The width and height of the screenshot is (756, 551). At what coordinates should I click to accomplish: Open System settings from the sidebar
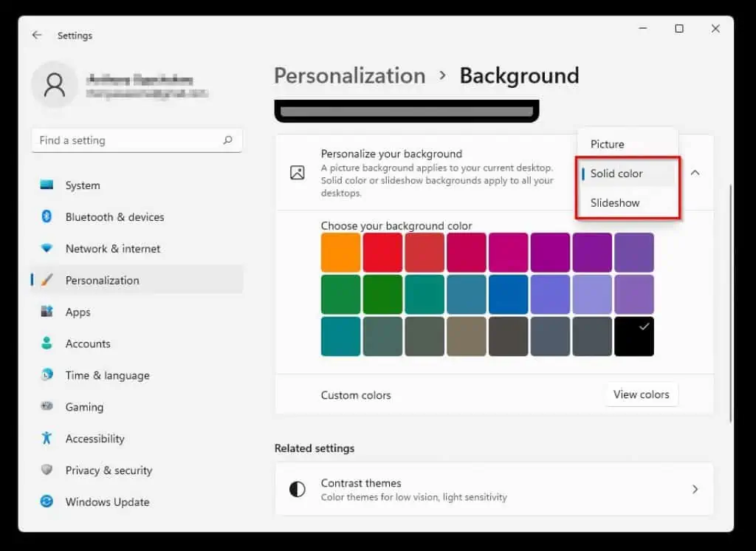(x=81, y=185)
